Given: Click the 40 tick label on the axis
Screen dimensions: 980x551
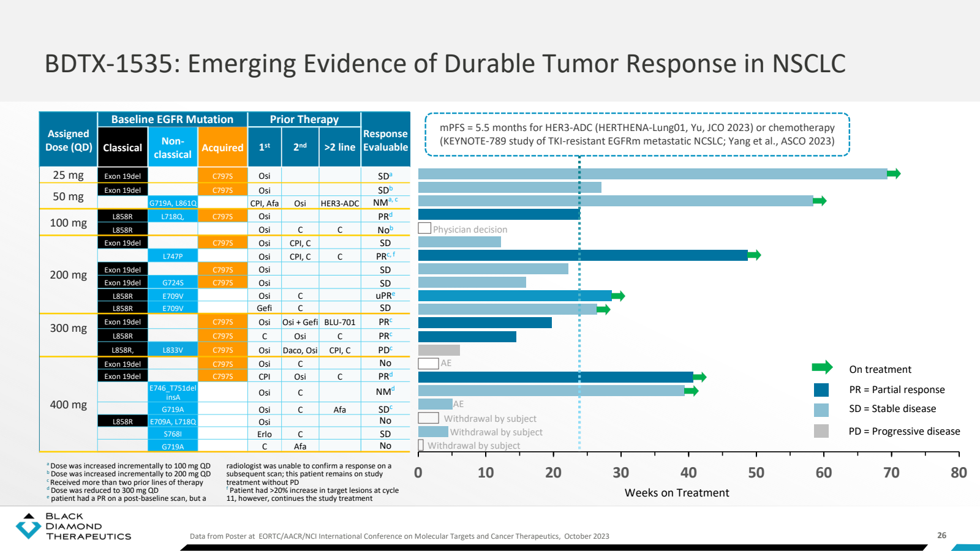Looking at the screenshot, I should pyautogui.click(x=688, y=473).
